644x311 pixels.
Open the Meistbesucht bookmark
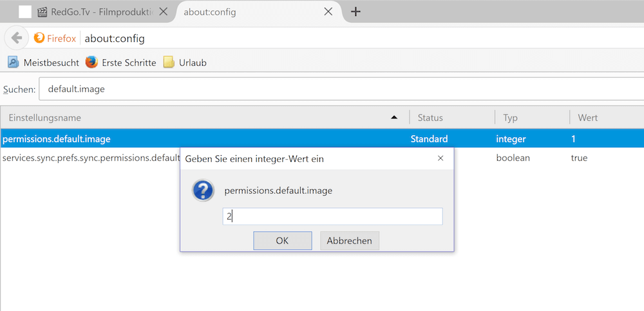[43, 62]
